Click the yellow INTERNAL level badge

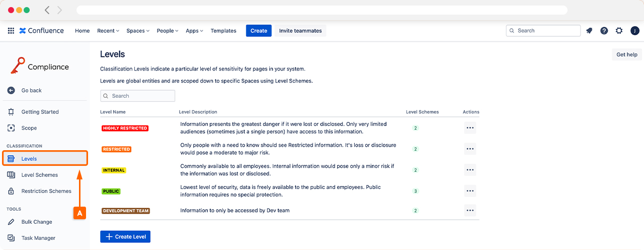[x=114, y=170]
